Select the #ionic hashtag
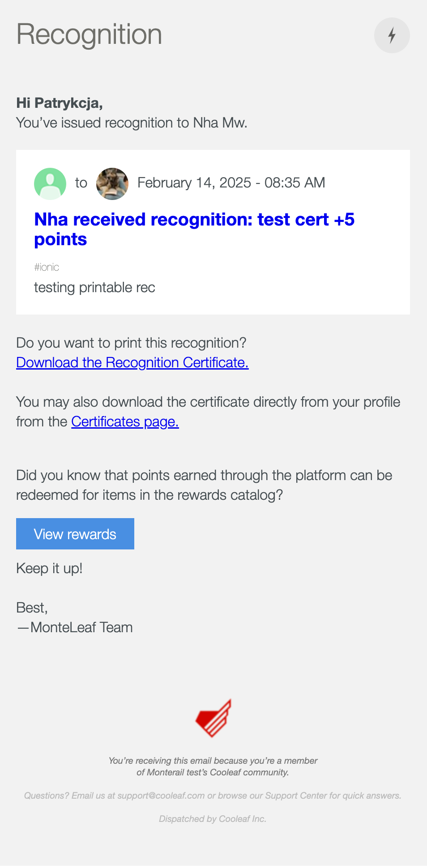 (x=47, y=267)
